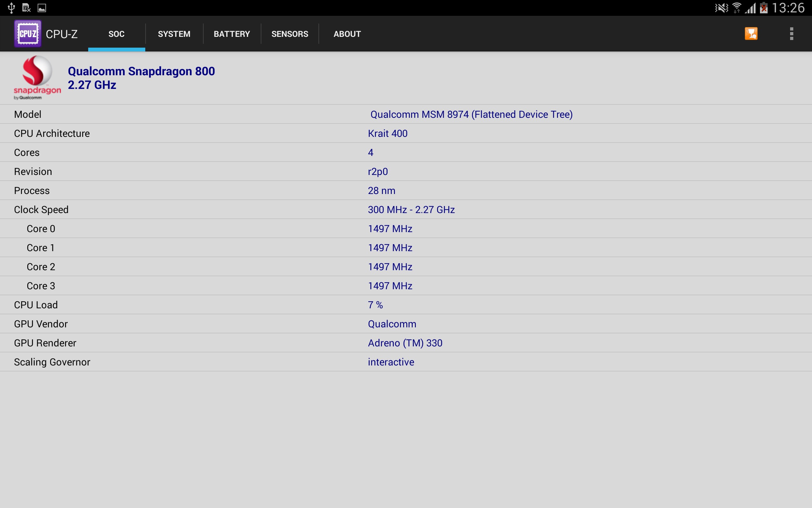Go to the ABOUT tab
The width and height of the screenshot is (812, 508).
347,34
